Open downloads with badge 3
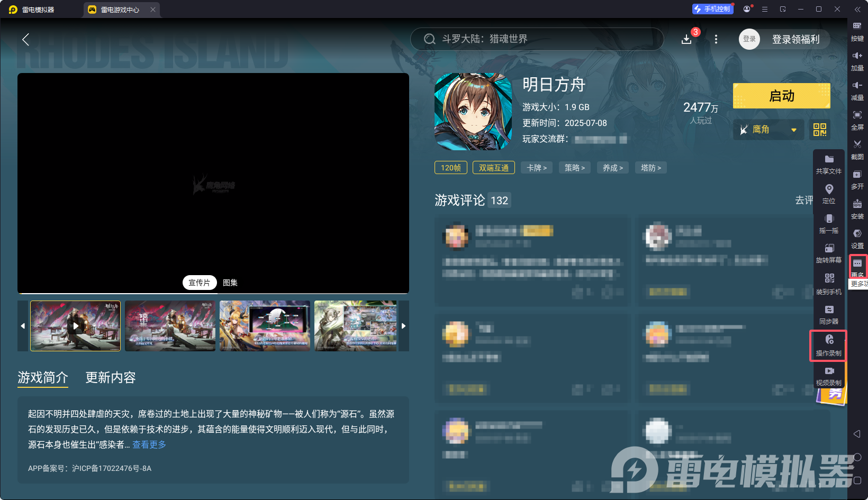The image size is (868, 500). [x=686, y=39]
